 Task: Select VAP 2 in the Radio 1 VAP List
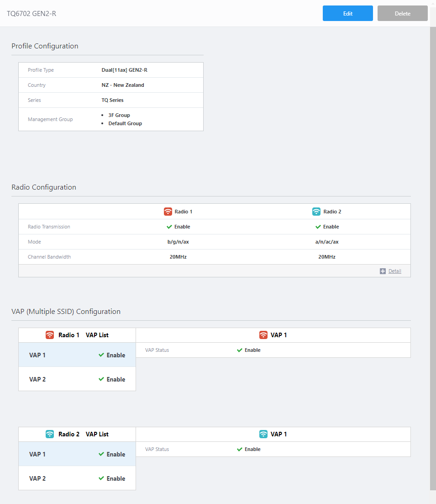[x=37, y=379]
